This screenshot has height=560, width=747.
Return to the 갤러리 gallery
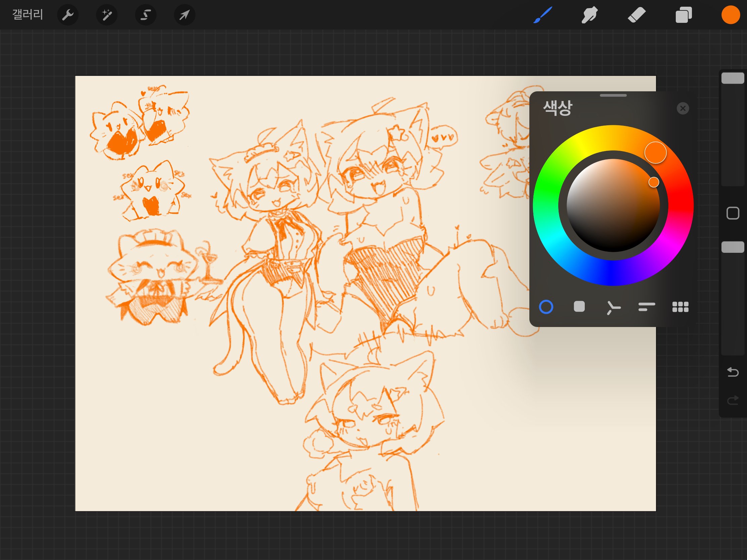click(x=28, y=14)
